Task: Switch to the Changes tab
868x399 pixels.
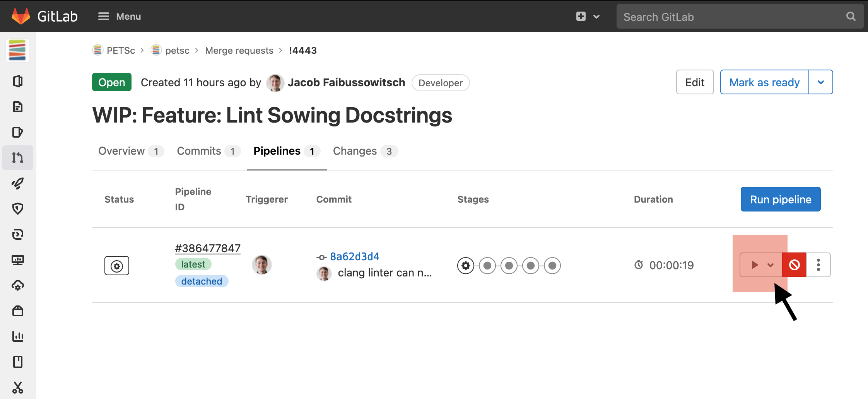Action: [365, 151]
